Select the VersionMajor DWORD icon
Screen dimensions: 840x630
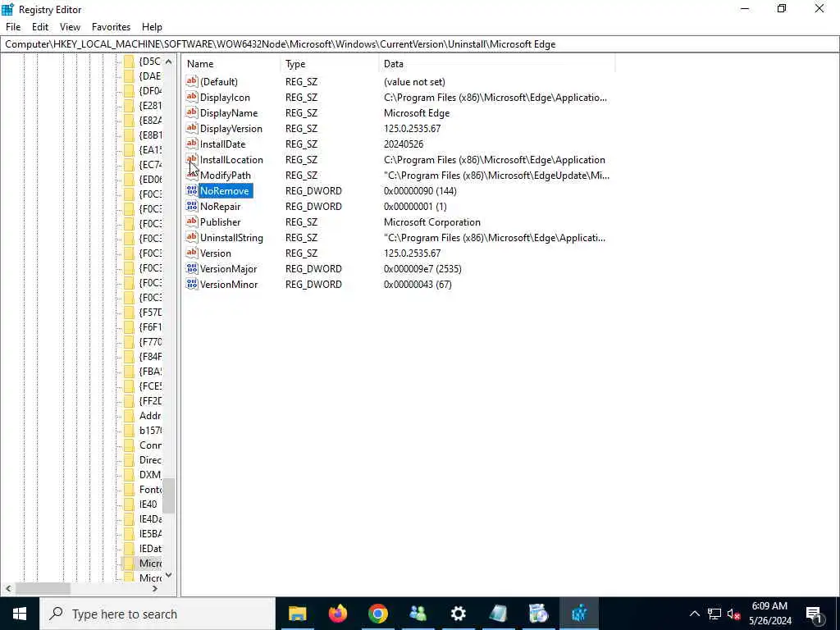click(192, 268)
